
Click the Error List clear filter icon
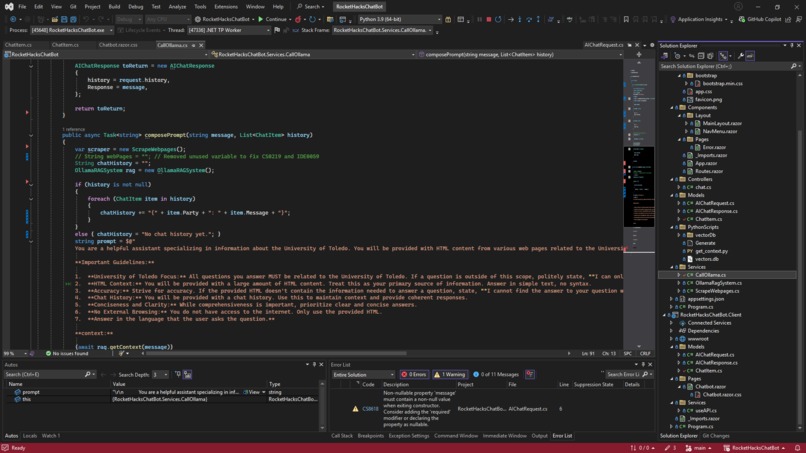[x=530, y=374]
